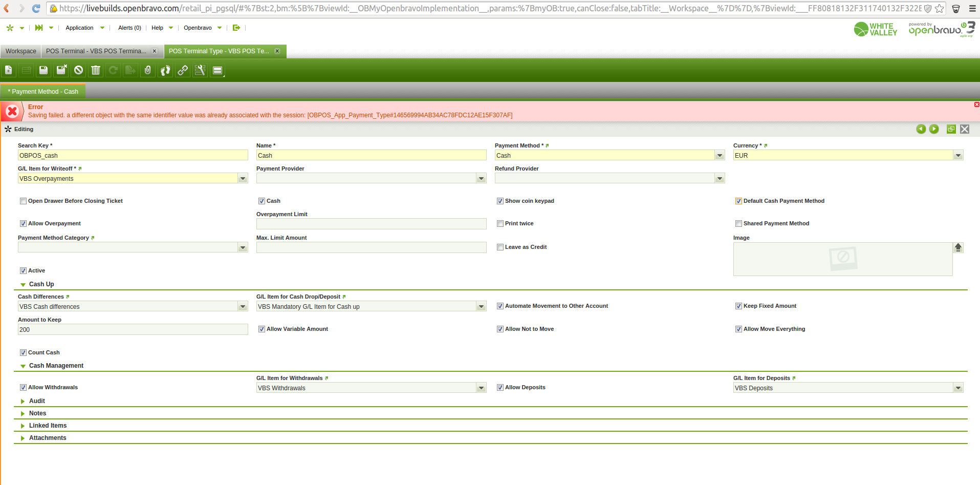Go to next record green arrow
The image size is (980, 485).
934,129
